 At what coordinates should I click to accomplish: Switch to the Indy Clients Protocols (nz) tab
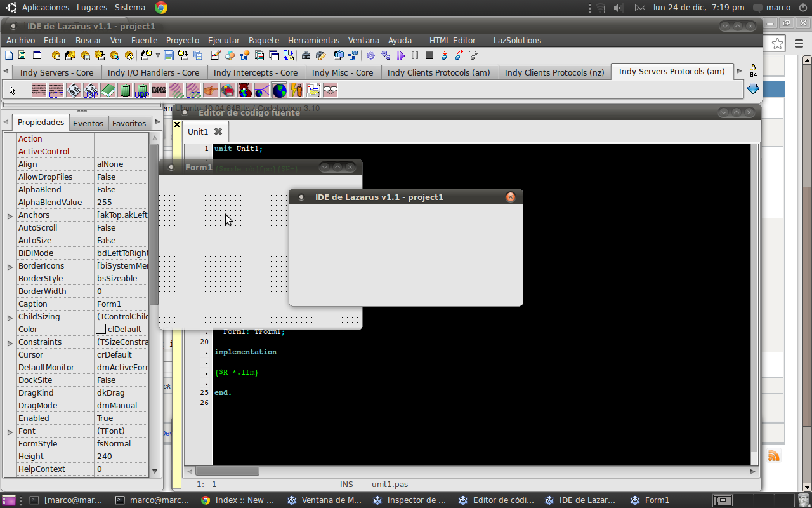pos(554,72)
